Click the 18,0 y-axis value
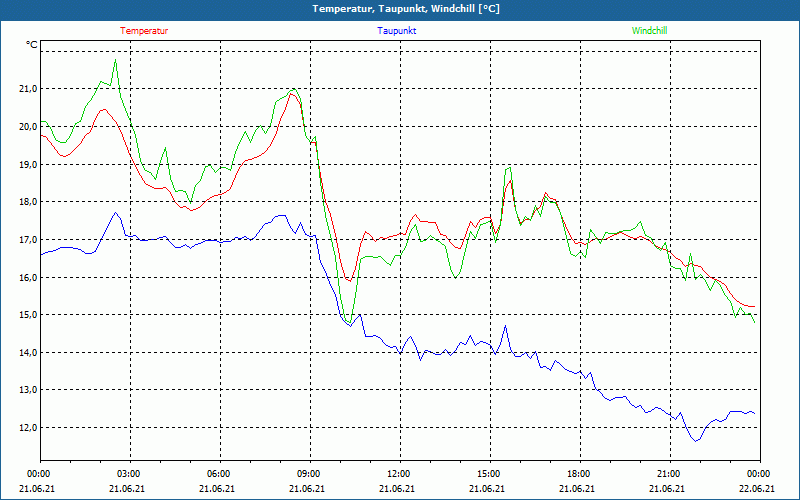800x500 pixels. [x=28, y=202]
